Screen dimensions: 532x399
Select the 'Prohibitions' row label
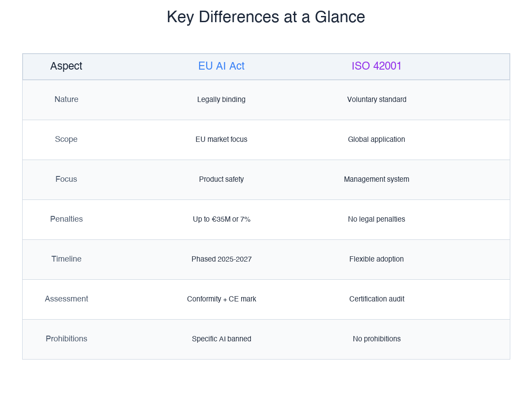(x=66, y=339)
